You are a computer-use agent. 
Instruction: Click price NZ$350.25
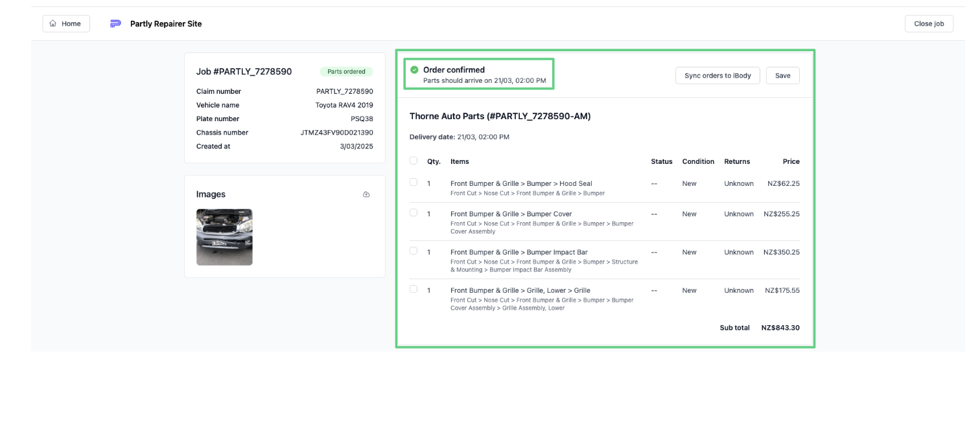(781, 252)
